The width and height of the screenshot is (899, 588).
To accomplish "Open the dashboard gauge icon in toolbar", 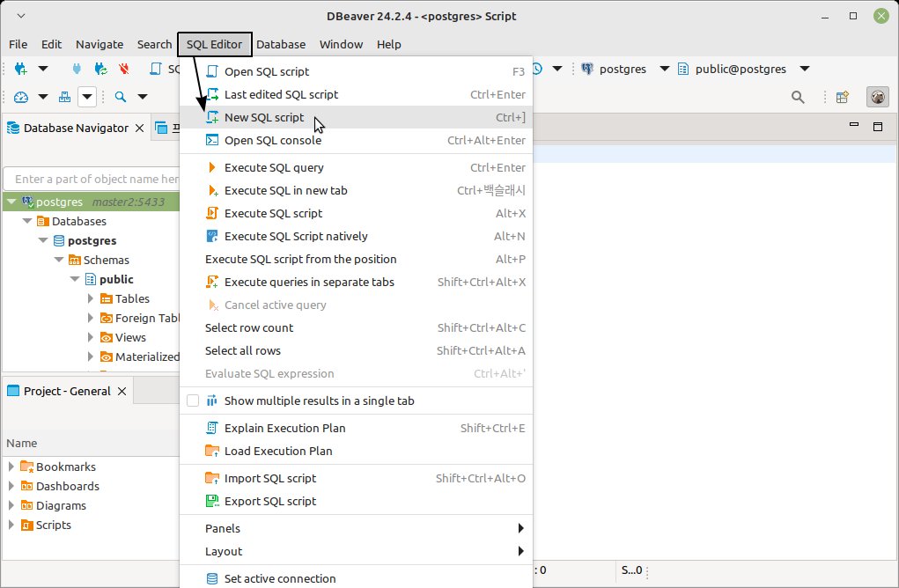I will [21, 97].
